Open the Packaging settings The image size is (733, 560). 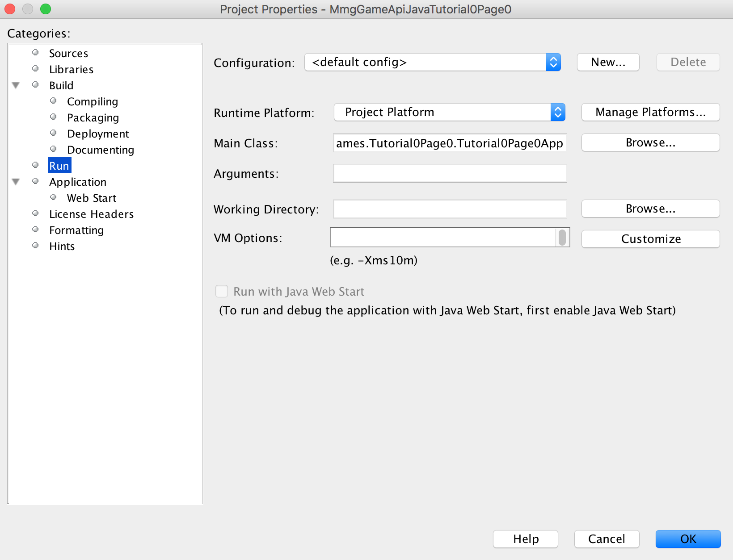click(x=93, y=118)
